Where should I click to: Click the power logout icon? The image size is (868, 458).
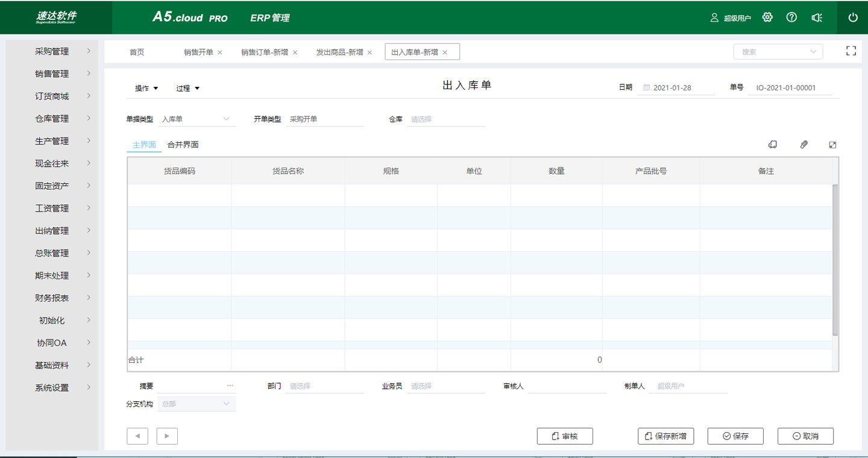click(853, 17)
